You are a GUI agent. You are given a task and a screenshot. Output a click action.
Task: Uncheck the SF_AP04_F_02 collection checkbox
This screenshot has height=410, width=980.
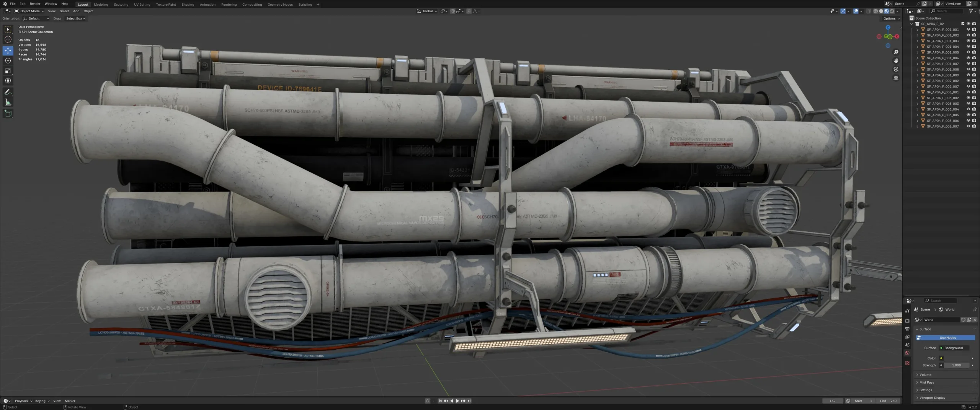click(x=963, y=24)
